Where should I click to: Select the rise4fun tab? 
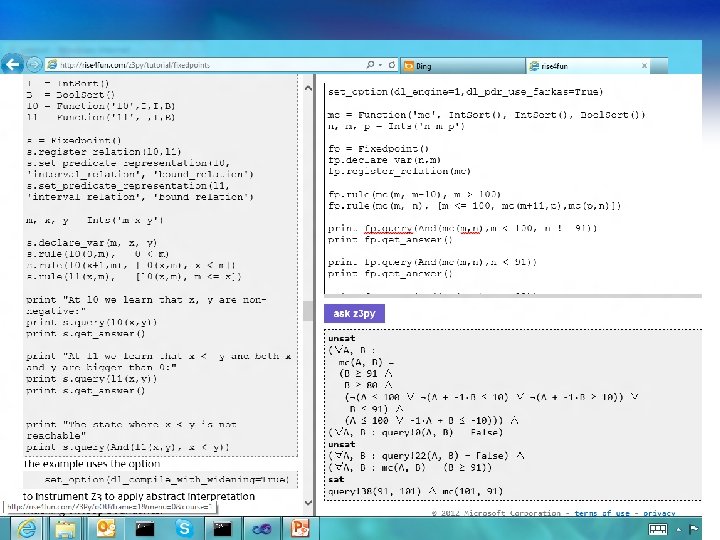[x=590, y=66]
